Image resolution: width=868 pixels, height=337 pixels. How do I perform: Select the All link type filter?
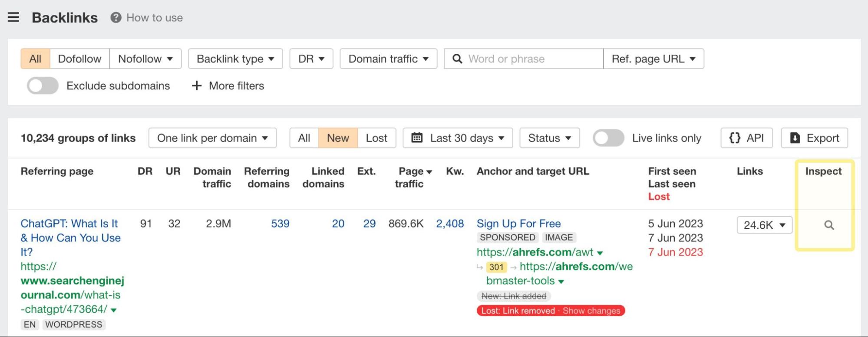click(x=35, y=59)
